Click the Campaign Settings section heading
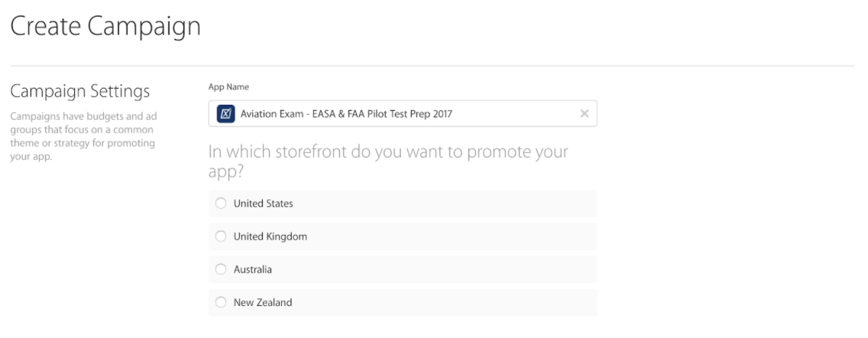 (80, 91)
